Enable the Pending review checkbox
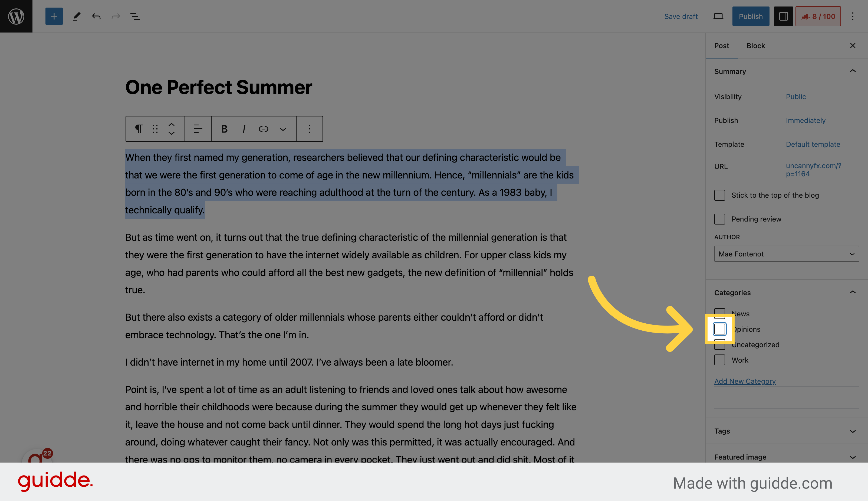 pyautogui.click(x=719, y=218)
